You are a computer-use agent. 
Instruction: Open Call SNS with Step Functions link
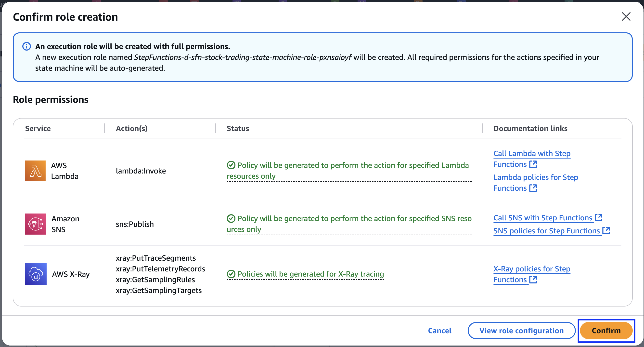543,218
